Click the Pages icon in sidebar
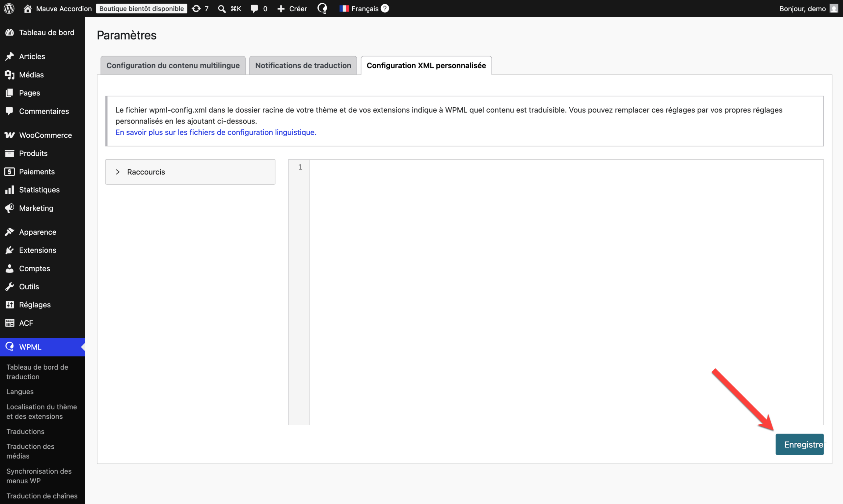The image size is (843, 504). 10,93
